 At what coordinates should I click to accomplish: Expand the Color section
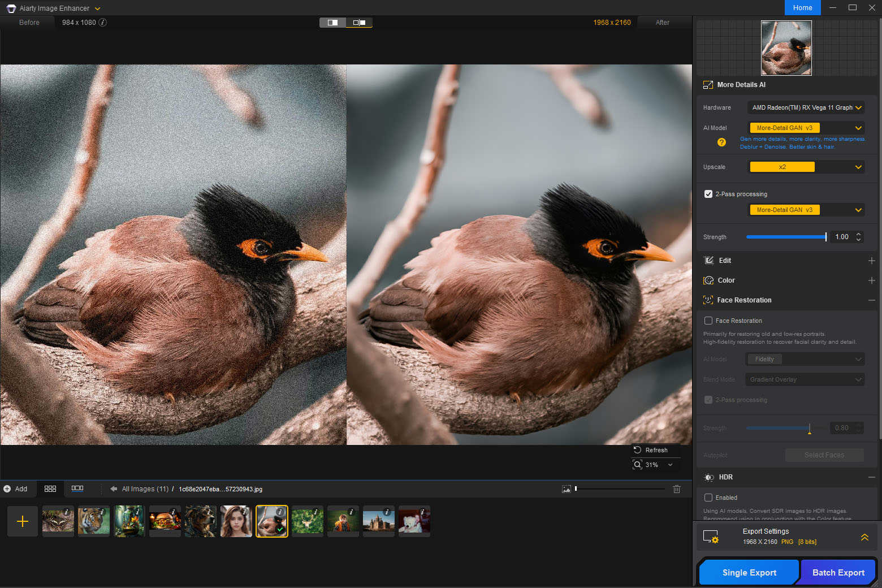(871, 280)
